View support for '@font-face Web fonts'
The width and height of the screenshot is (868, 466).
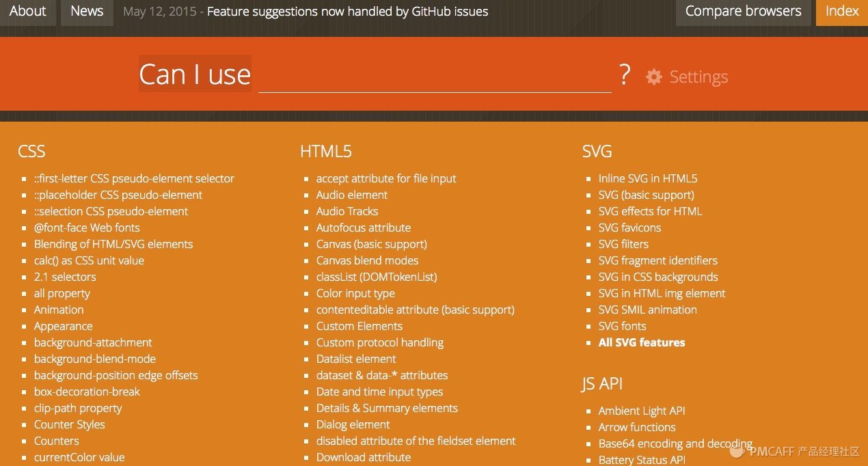87,228
